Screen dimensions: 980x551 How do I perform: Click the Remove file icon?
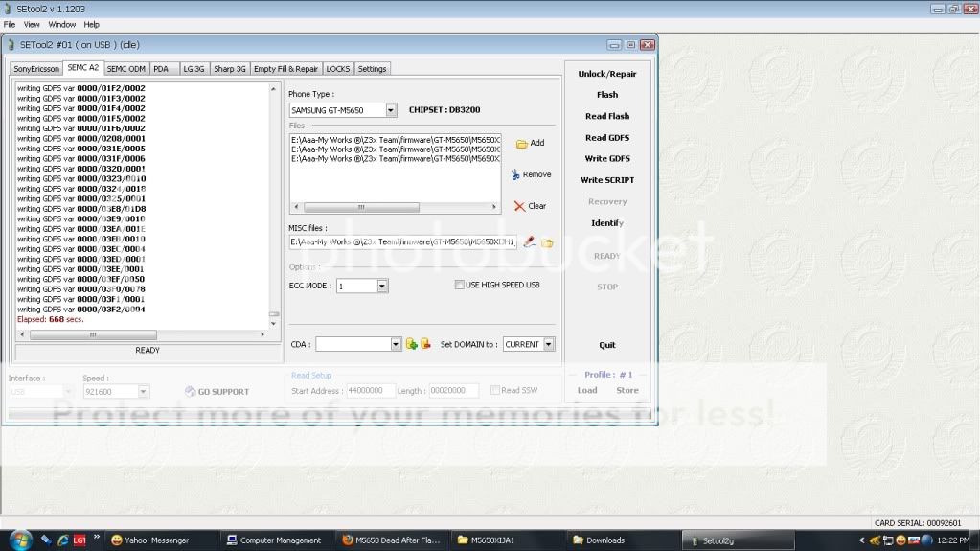coord(515,175)
